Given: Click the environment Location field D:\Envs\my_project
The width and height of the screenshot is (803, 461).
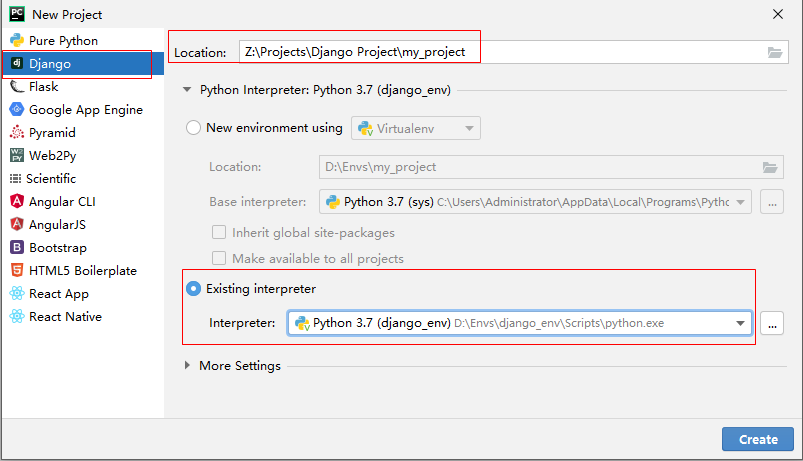Looking at the screenshot, I should coord(551,167).
